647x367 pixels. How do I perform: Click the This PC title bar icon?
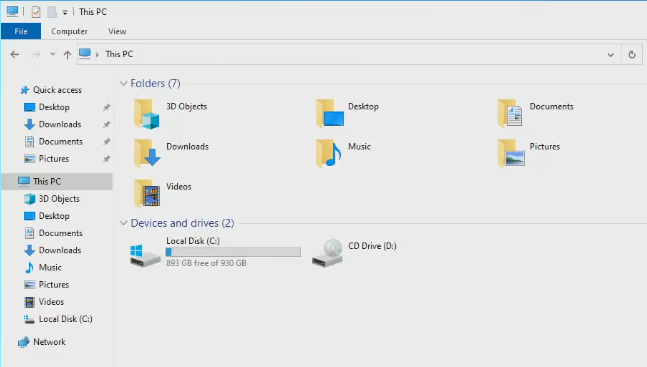tap(12, 12)
